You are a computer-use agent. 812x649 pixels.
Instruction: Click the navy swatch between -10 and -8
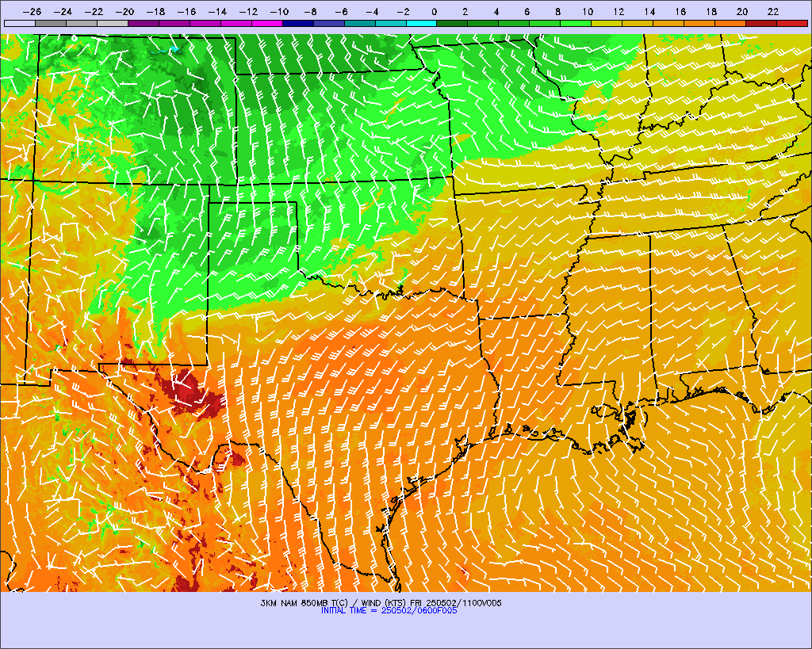coord(298,23)
